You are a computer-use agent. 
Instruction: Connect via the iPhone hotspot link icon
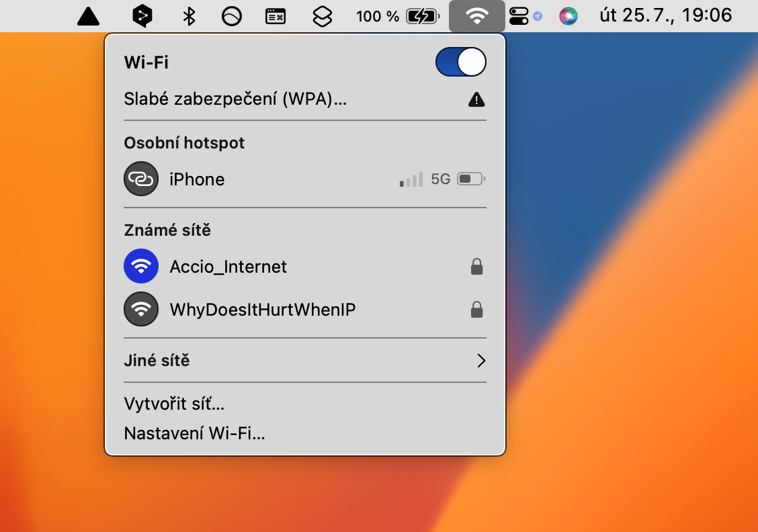[x=141, y=179]
